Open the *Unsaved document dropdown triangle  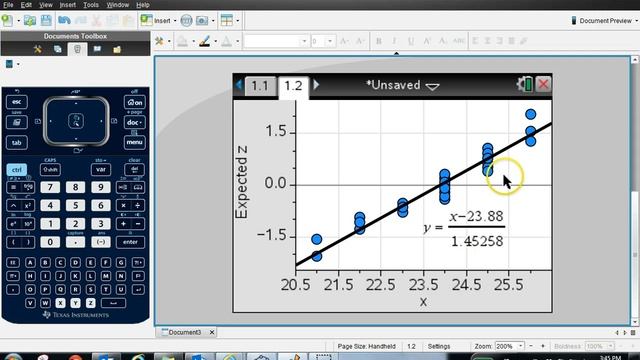[433, 86]
